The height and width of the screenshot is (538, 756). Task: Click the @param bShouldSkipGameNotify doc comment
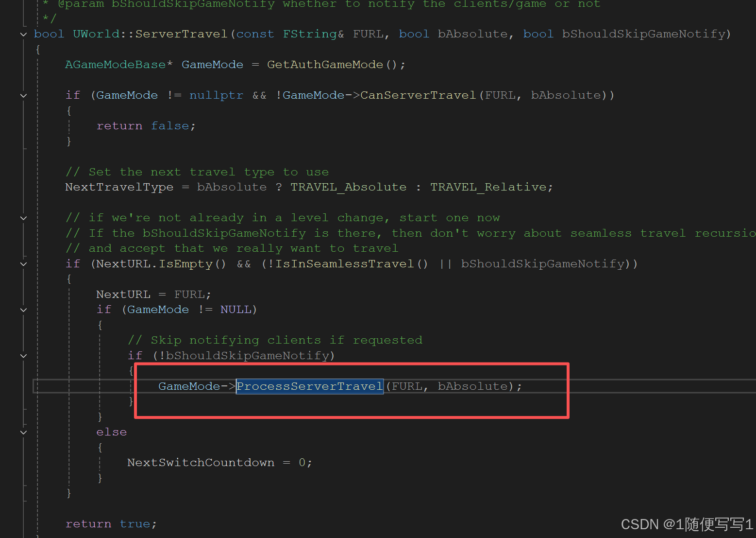point(321,4)
